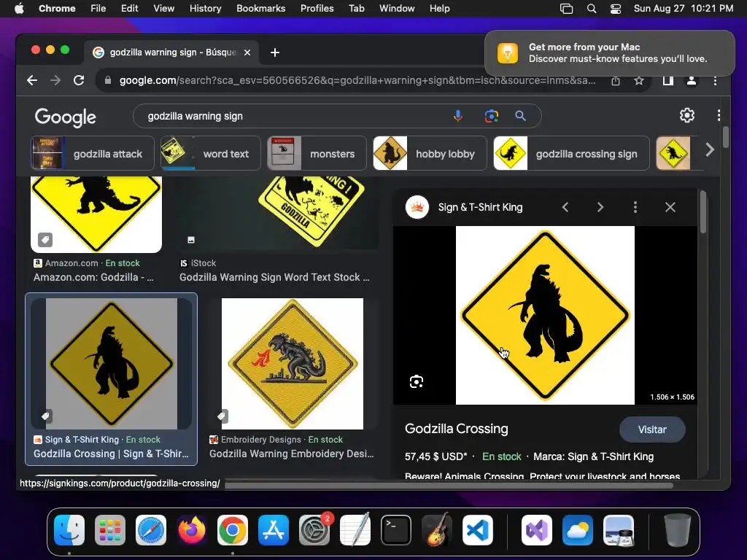Screen dimensions: 747x560
Task: Open Terminal from the Dock
Action: pyautogui.click(x=396, y=530)
